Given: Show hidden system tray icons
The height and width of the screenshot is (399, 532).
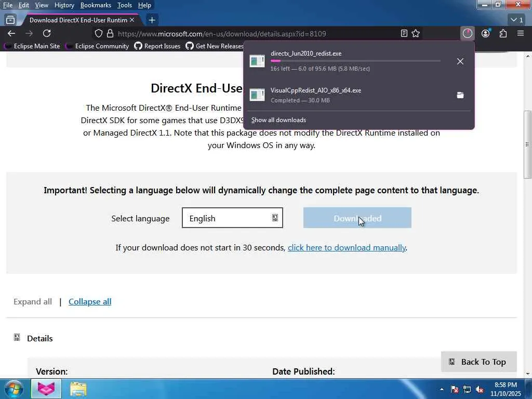Looking at the screenshot, I should [442, 389].
